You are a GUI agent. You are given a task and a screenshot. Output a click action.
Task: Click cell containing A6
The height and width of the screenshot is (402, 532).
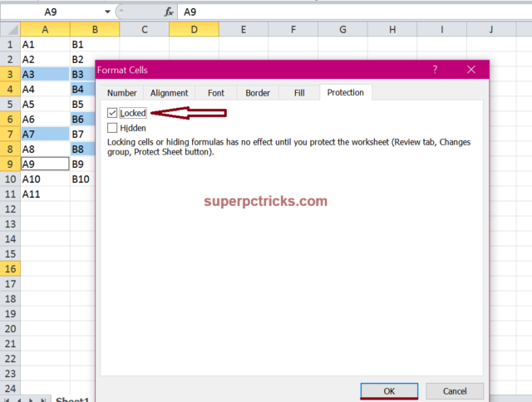tap(45, 120)
